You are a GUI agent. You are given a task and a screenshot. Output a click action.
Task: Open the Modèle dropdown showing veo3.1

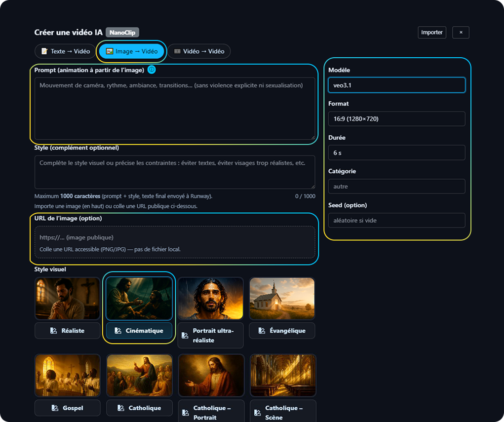(x=396, y=85)
